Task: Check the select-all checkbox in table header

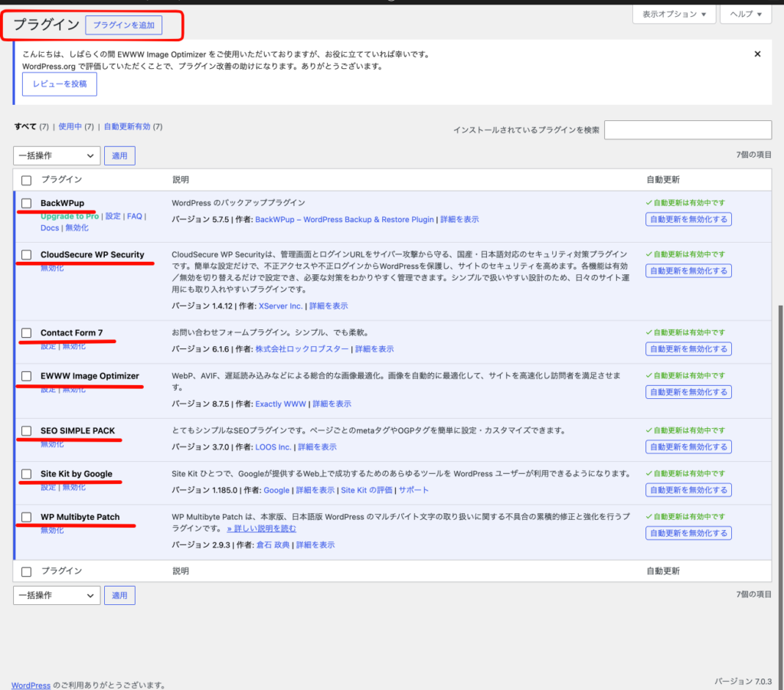Action: pyautogui.click(x=27, y=180)
